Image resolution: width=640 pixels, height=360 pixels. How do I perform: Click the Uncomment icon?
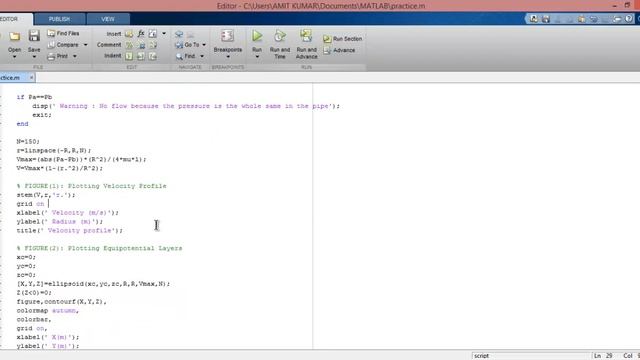point(141,45)
